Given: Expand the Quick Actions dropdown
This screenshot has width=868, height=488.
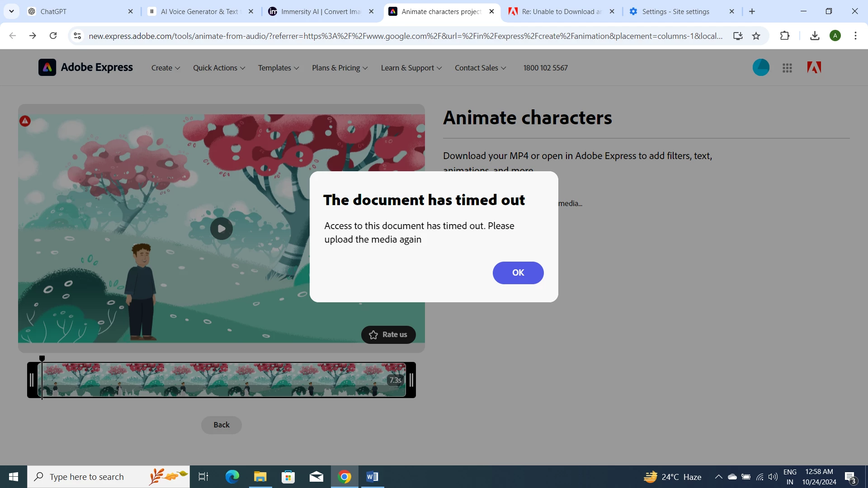Looking at the screenshot, I should pyautogui.click(x=219, y=68).
